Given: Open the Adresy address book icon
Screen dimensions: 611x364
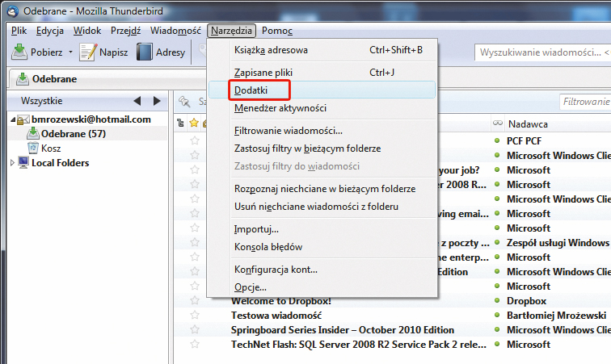Looking at the screenshot, I should click(x=144, y=52).
